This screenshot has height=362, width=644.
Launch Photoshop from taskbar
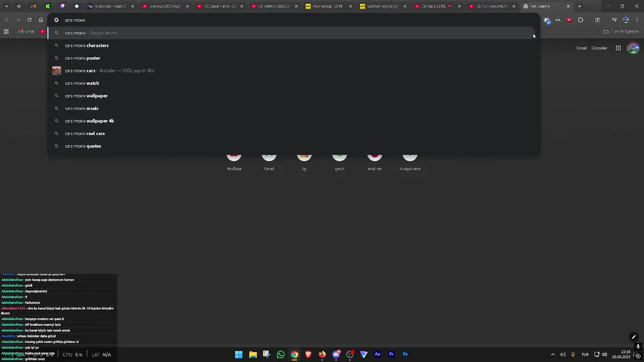point(405,354)
